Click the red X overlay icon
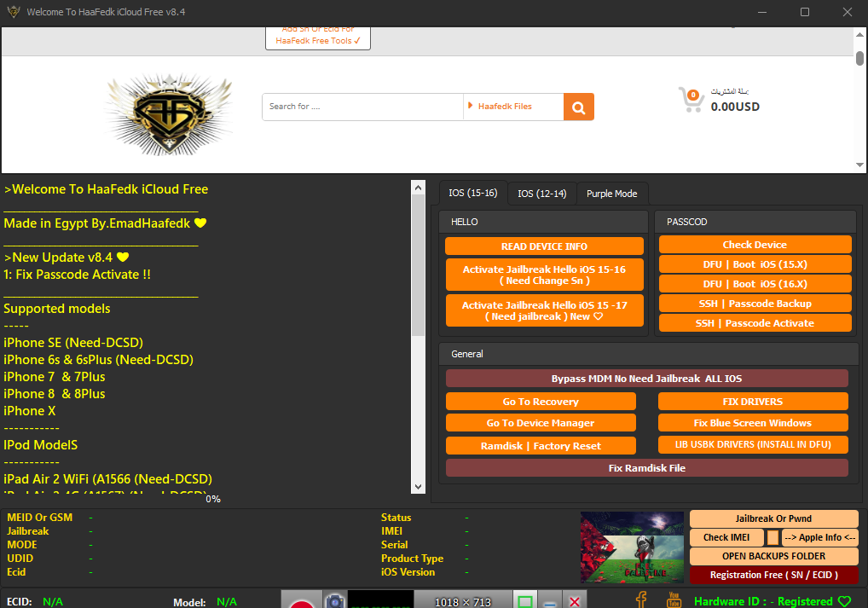 (x=575, y=601)
